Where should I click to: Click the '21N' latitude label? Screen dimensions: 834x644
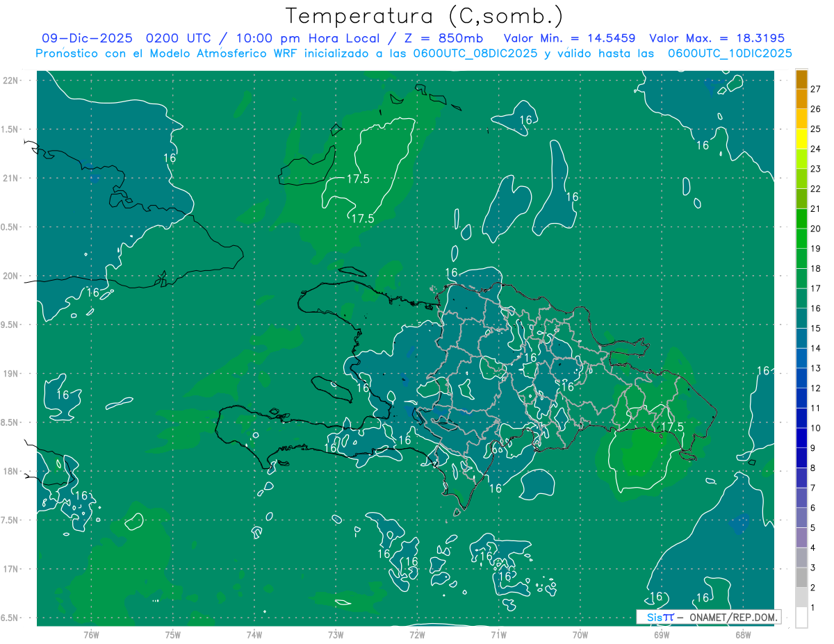(11, 178)
